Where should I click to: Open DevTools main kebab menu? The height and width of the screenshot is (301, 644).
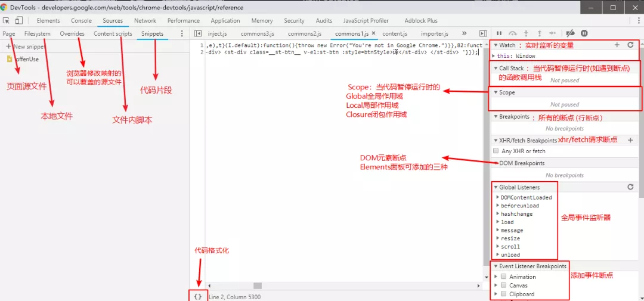click(638, 20)
